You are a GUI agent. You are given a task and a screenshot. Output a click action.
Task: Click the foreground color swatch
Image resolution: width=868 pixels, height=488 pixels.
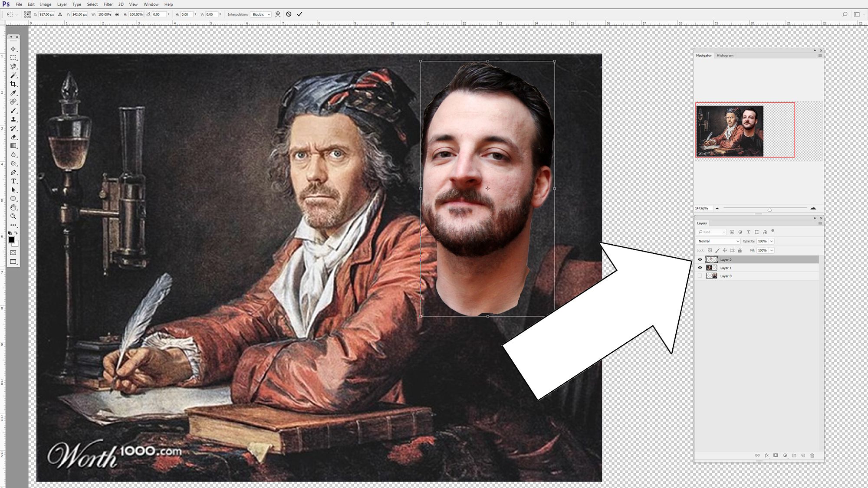12,240
